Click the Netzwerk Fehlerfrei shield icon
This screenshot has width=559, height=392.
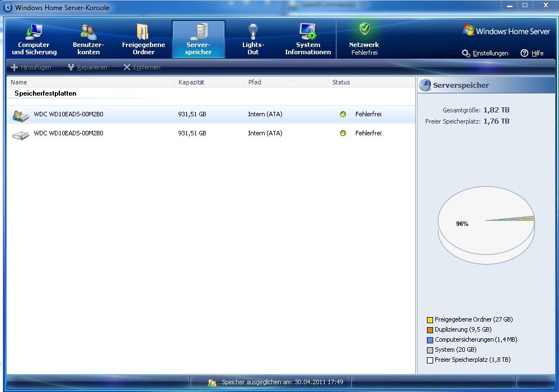(364, 29)
